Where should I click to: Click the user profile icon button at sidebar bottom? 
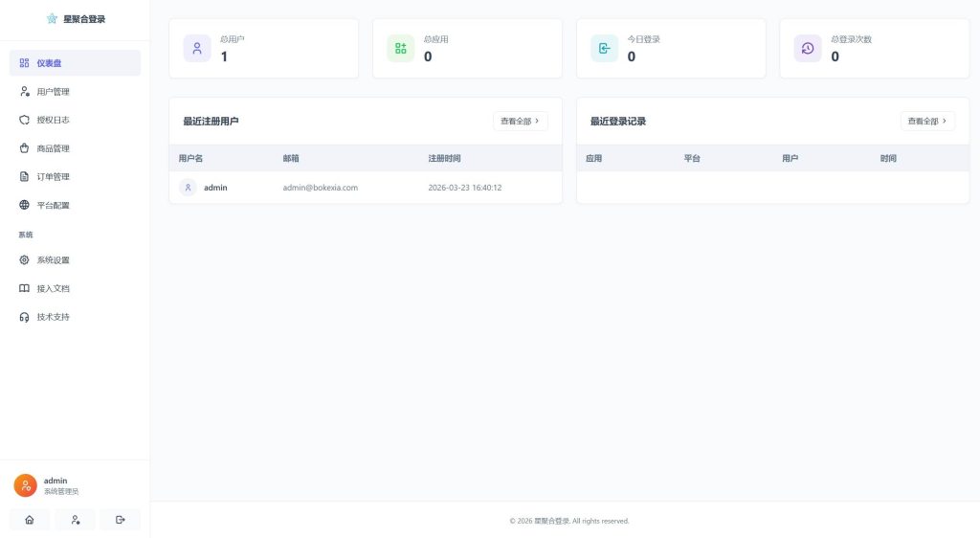[x=75, y=520]
